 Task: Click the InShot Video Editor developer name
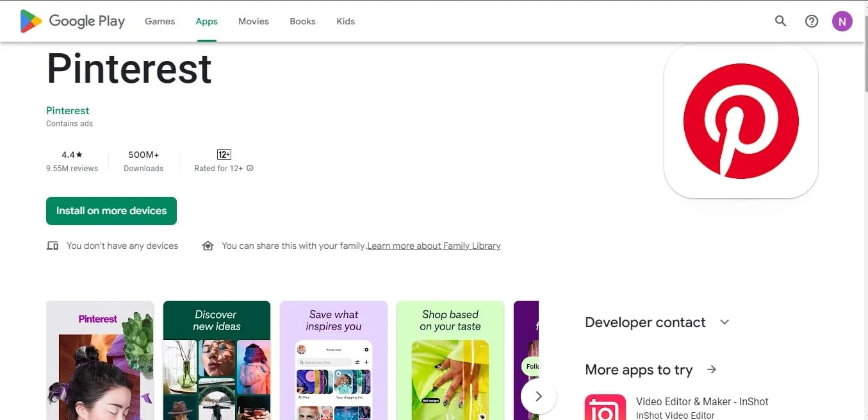click(x=675, y=415)
